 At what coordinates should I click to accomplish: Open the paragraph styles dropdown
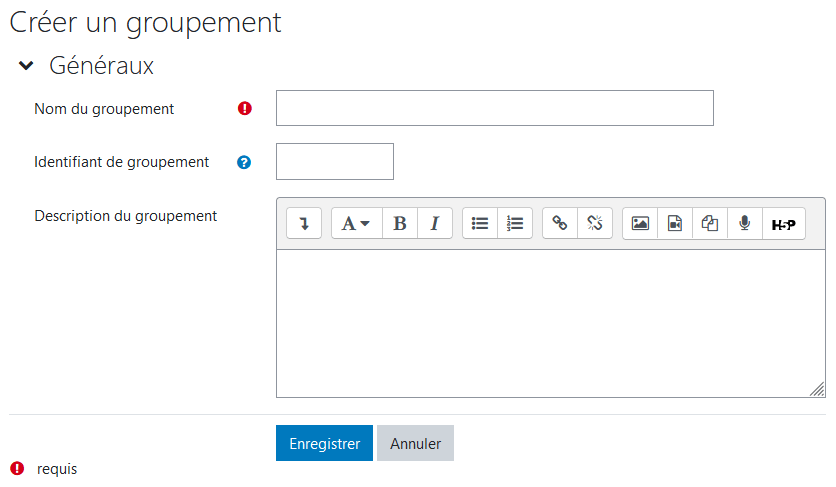pyautogui.click(x=356, y=223)
